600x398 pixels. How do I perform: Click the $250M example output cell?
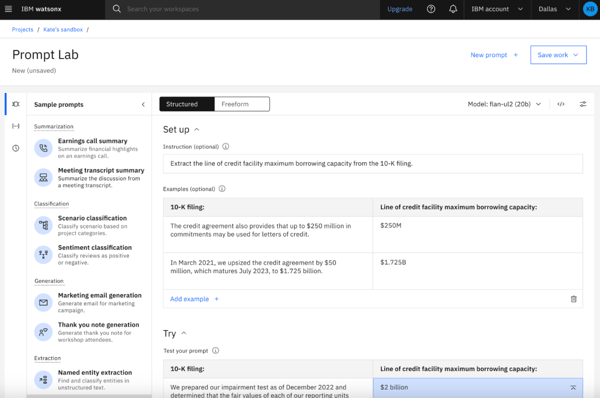(478, 234)
